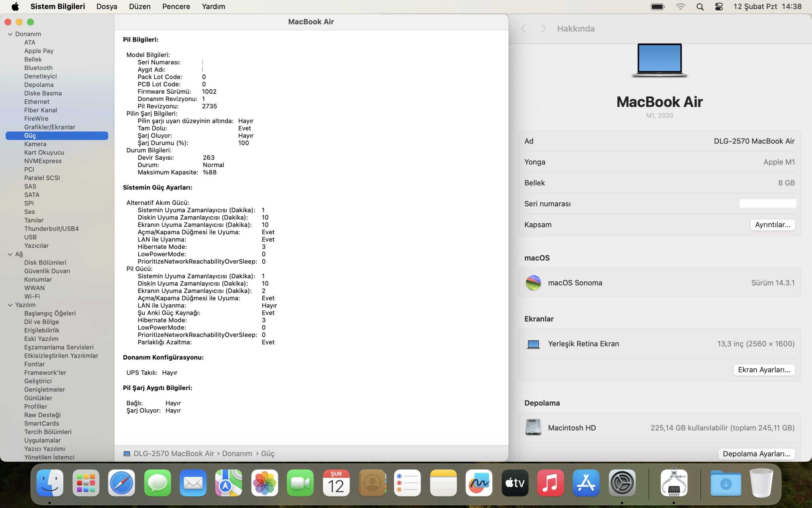Click DLG-2570 MacBook Air in path bar
This screenshot has height=508, width=812.
pos(174,454)
